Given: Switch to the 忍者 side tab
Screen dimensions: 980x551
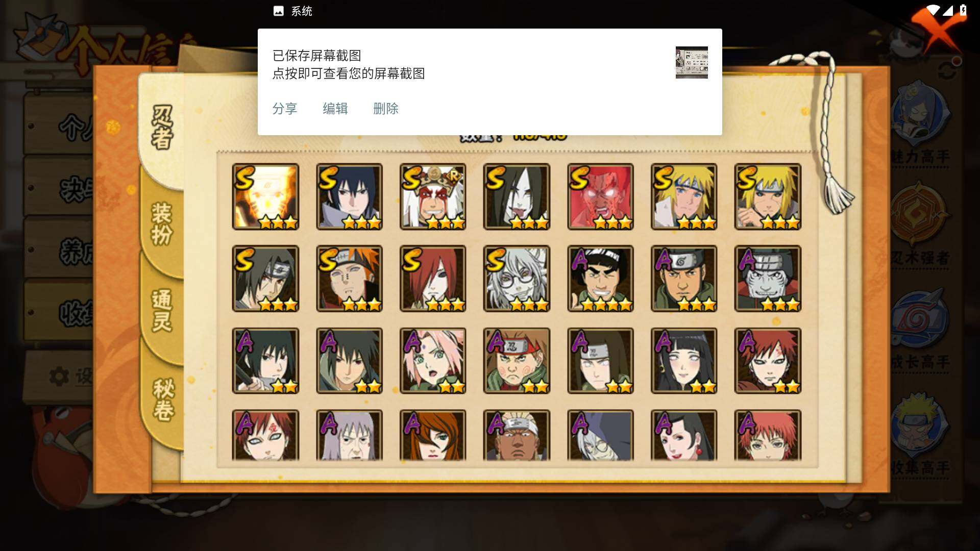Looking at the screenshot, I should coord(162,128).
